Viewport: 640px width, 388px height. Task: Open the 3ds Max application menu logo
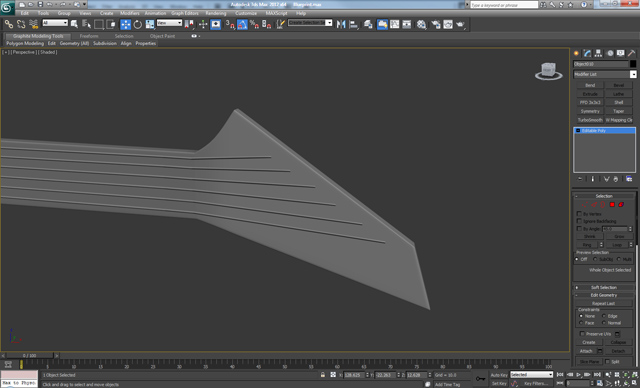pyautogui.click(x=7, y=7)
